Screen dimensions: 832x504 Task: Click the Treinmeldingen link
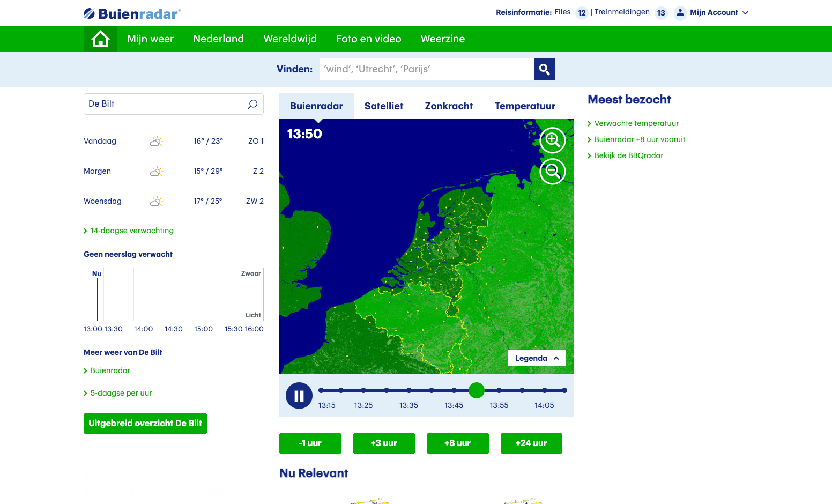point(622,12)
